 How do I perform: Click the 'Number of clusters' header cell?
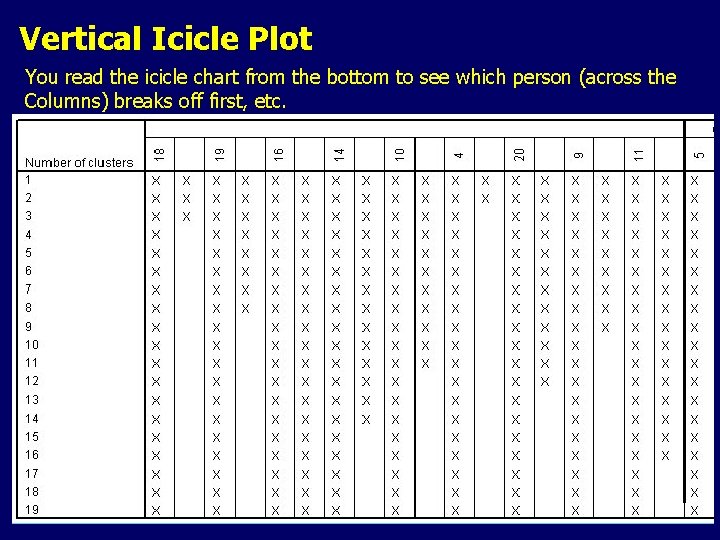79,163
